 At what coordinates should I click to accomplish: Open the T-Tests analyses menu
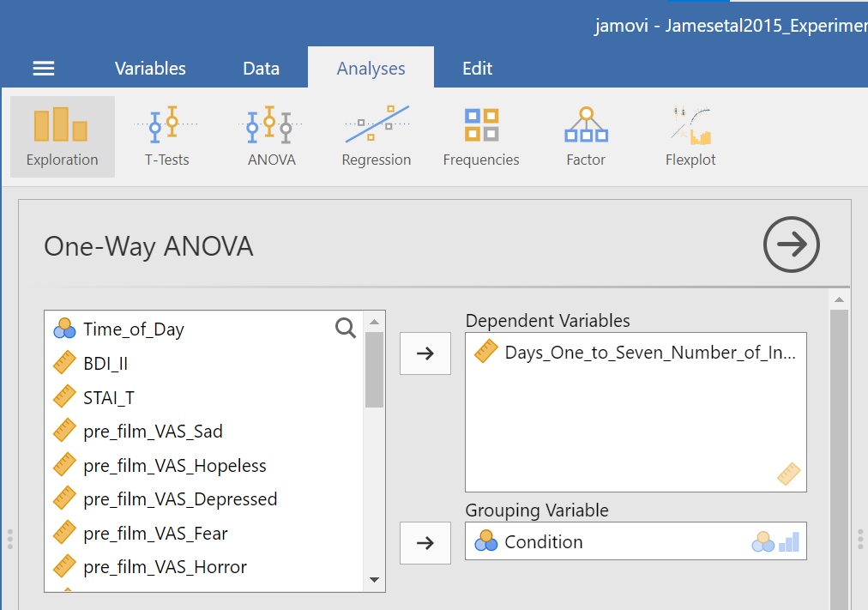166,136
